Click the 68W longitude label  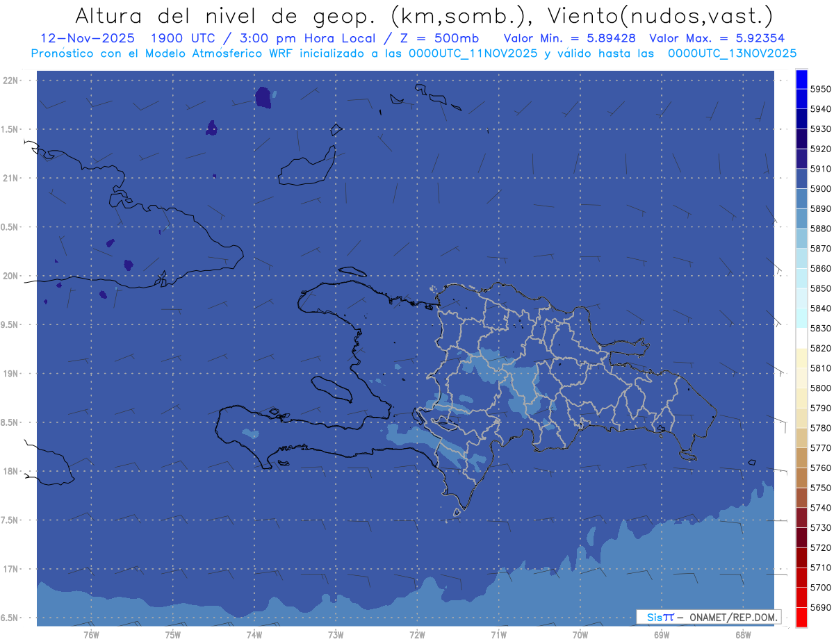click(x=743, y=634)
